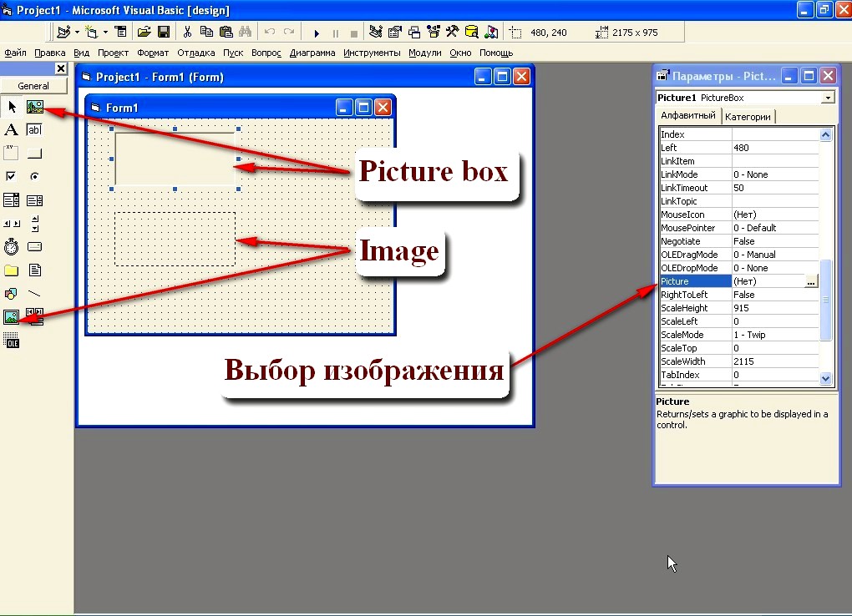Choose the ListBox tool in the toolbox
The width and height of the screenshot is (852, 616).
tap(35, 200)
